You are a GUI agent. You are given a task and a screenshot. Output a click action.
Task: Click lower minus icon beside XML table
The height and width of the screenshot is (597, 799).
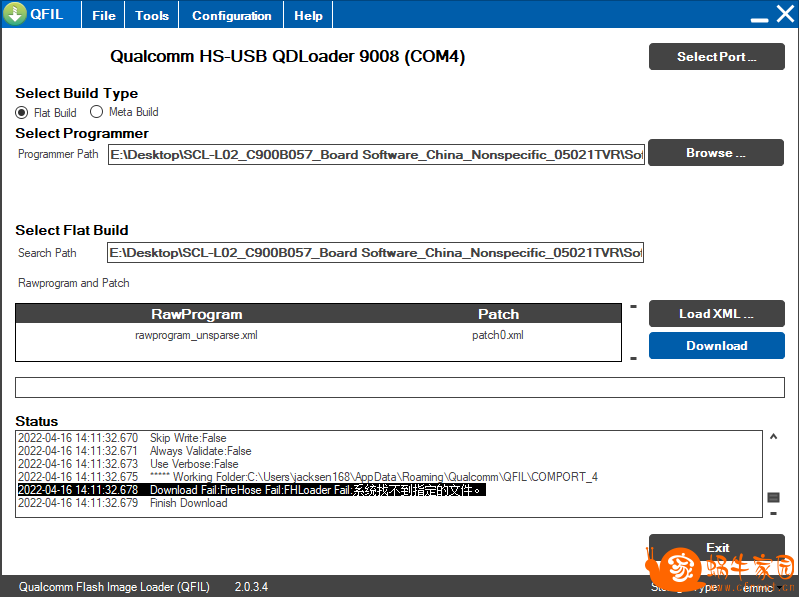633,359
